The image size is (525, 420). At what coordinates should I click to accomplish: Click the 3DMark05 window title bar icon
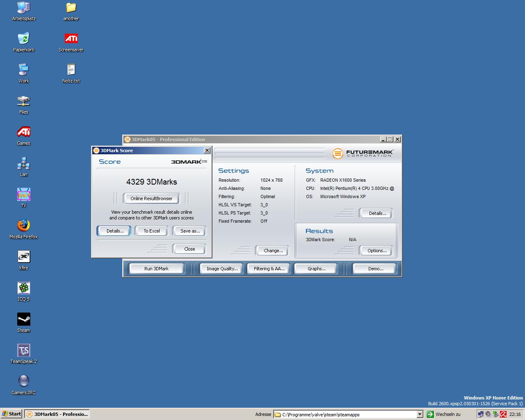pos(128,139)
